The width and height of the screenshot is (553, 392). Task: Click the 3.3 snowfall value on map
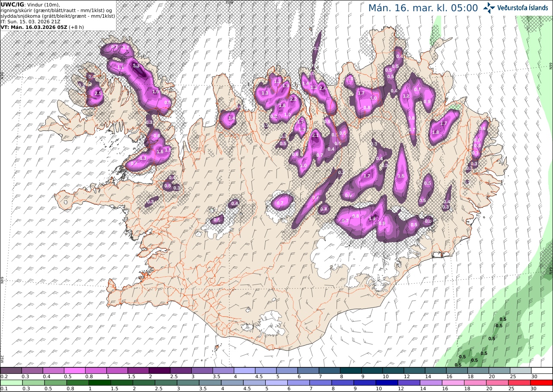point(136,66)
